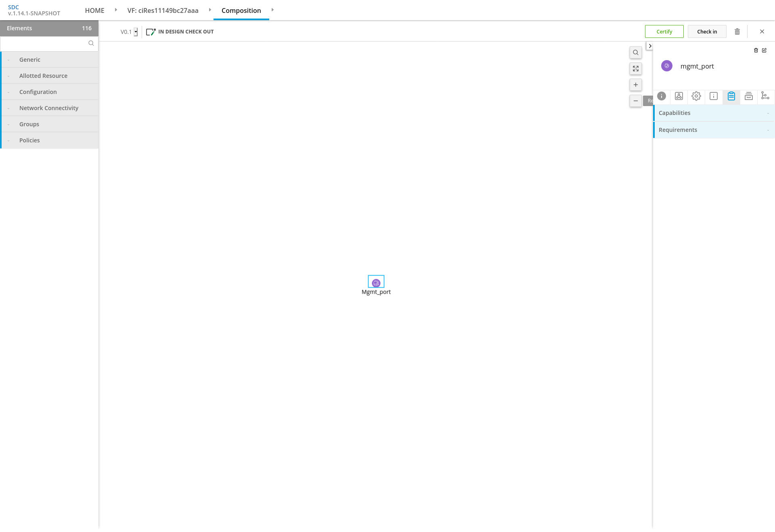Open the branch-shaped relations tab icon
This screenshot has height=532, width=775.
[x=765, y=96]
